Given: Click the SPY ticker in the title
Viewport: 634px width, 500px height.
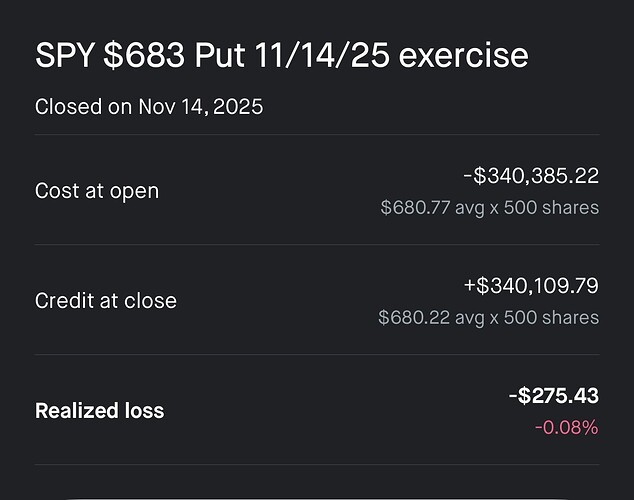Looking at the screenshot, I should pyautogui.click(x=64, y=55).
